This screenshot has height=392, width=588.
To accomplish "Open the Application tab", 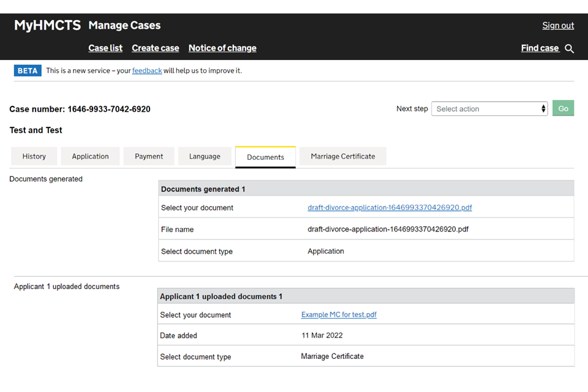I will pyautogui.click(x=90, y=156).
